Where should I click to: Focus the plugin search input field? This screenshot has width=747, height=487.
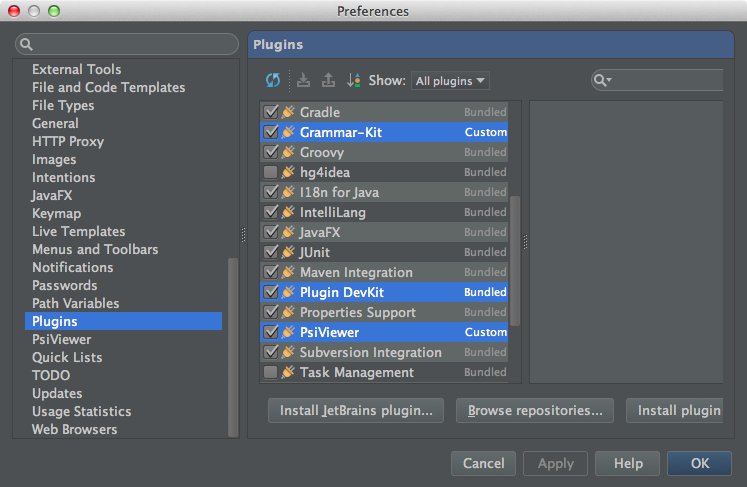point(657,81)
